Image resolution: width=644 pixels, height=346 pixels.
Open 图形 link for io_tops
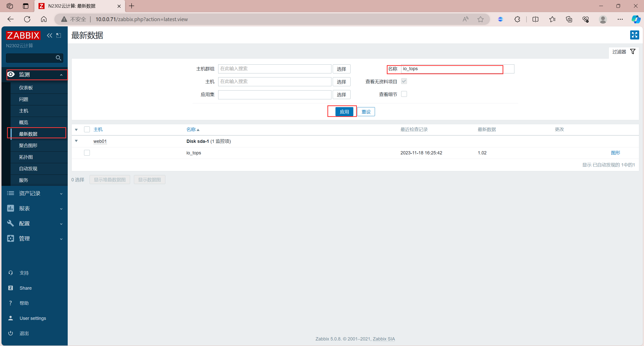pos(615,153)
